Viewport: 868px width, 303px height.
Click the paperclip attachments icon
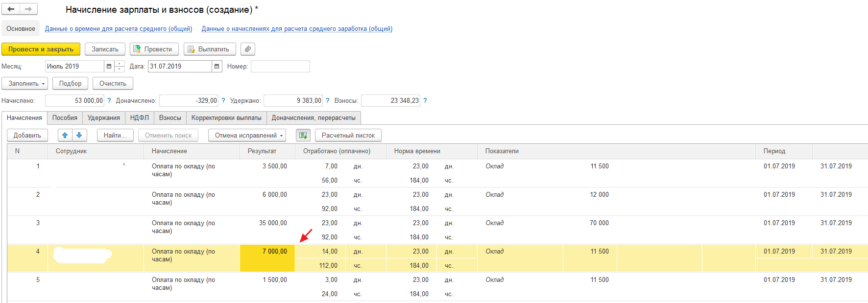248,49
